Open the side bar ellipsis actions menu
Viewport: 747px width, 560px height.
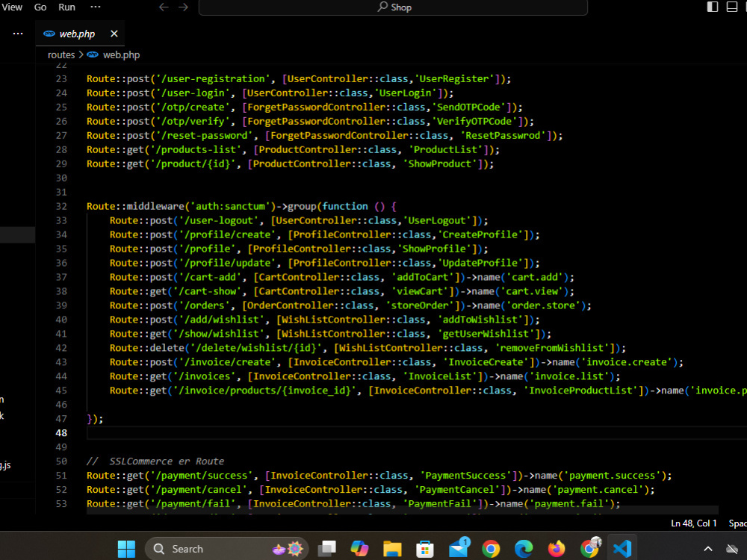18,34
